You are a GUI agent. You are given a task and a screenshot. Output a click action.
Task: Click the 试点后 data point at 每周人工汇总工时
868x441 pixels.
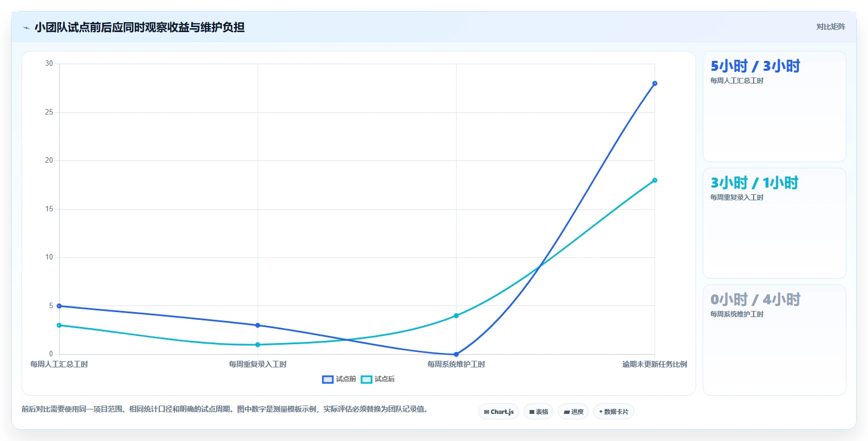tap(59, 325)
